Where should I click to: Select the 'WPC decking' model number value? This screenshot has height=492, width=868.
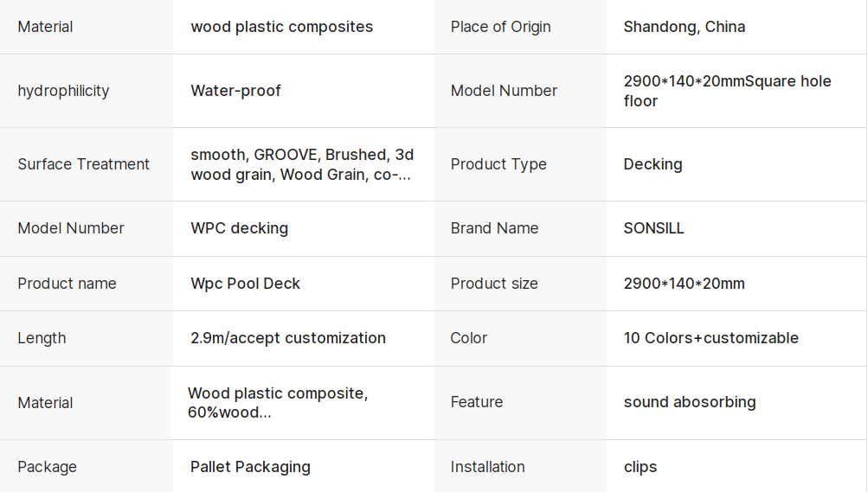point(239,228)
